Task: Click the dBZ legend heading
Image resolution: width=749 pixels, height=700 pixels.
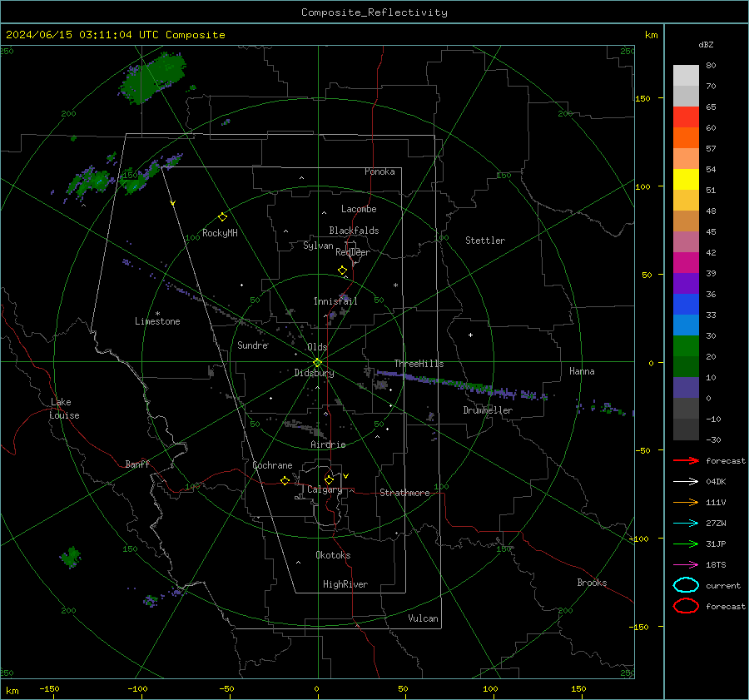Action: coord(706,44)
